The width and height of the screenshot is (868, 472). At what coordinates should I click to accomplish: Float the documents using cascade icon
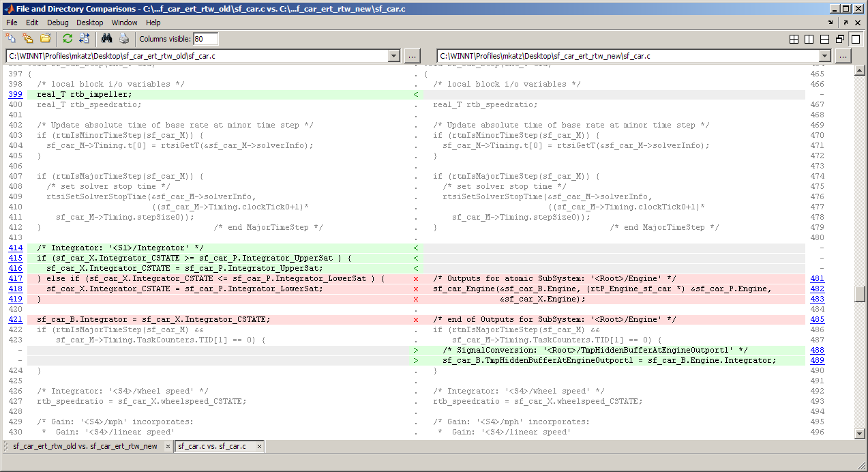tap(840, 40)
